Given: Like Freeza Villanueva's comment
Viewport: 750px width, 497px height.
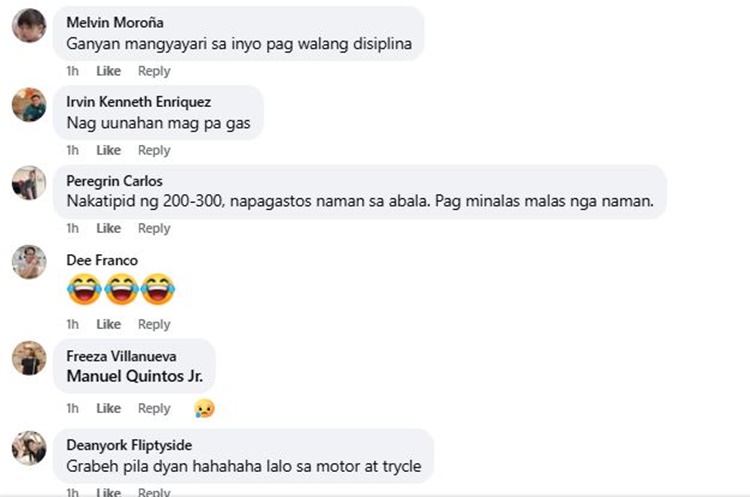Looking at the screenshot, I should pos(109,408).
